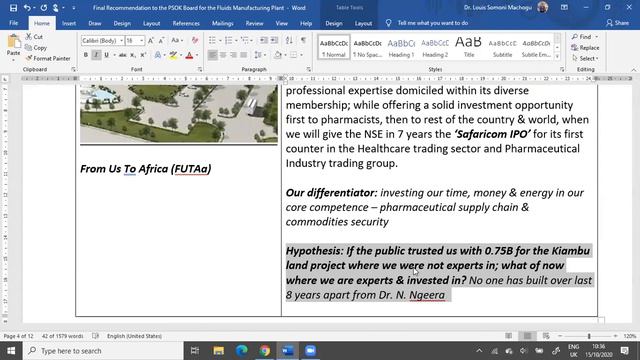The width and height of the screenshot is (640, 360).
Task: Toggle Print Layout view
Action: click(527, 336)
